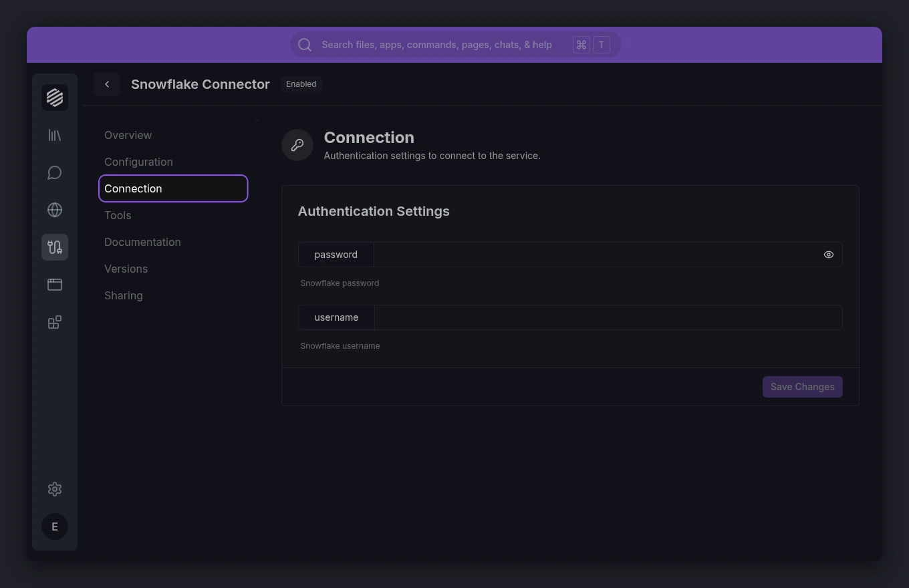The width and height of the screenshot is (909, 588).
Task: Click 'Authentication settings to connect' description
Action: tap(432, 156)
